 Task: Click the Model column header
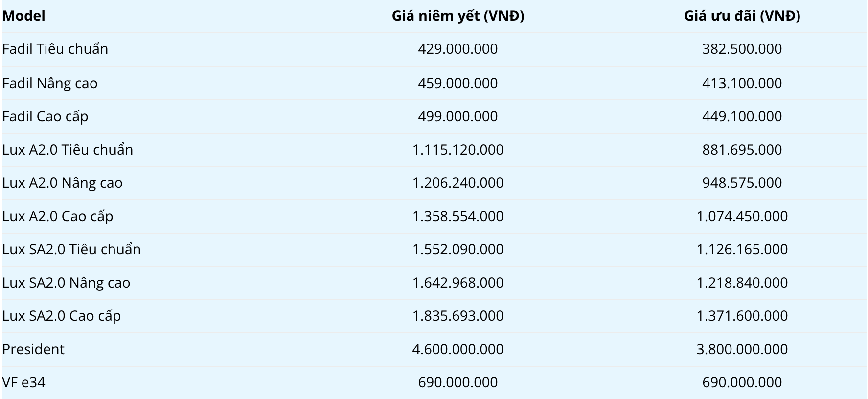(x=23, y=16)
